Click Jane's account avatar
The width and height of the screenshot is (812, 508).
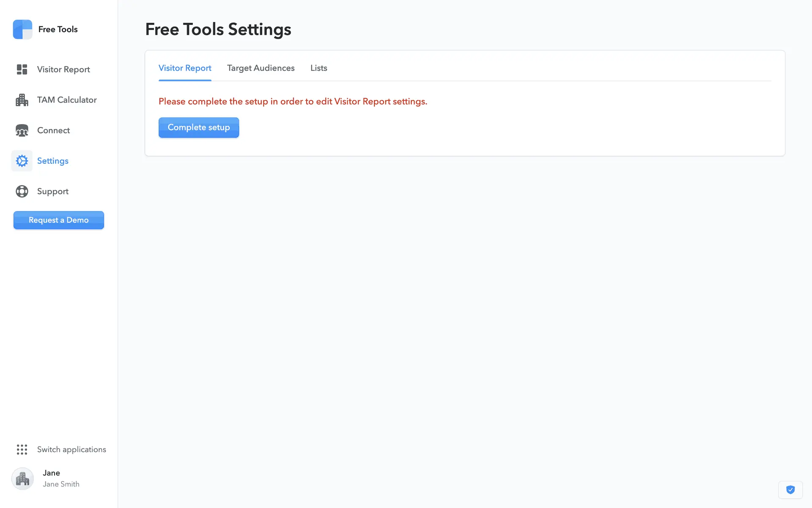22,479
